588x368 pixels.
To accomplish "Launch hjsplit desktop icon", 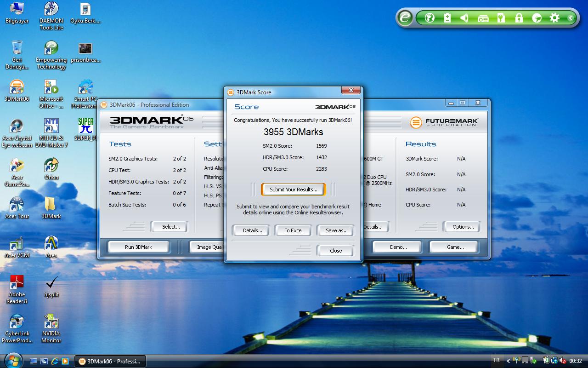I will coord(51,286).
